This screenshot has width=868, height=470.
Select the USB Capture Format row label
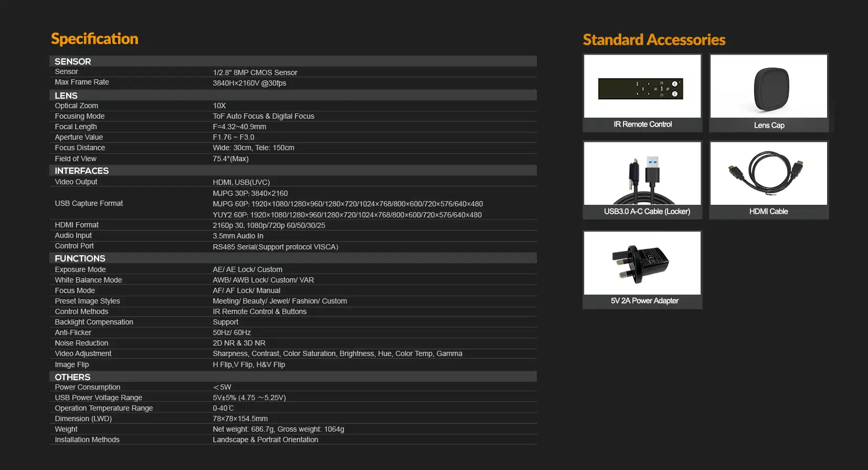tap(89, 203)
